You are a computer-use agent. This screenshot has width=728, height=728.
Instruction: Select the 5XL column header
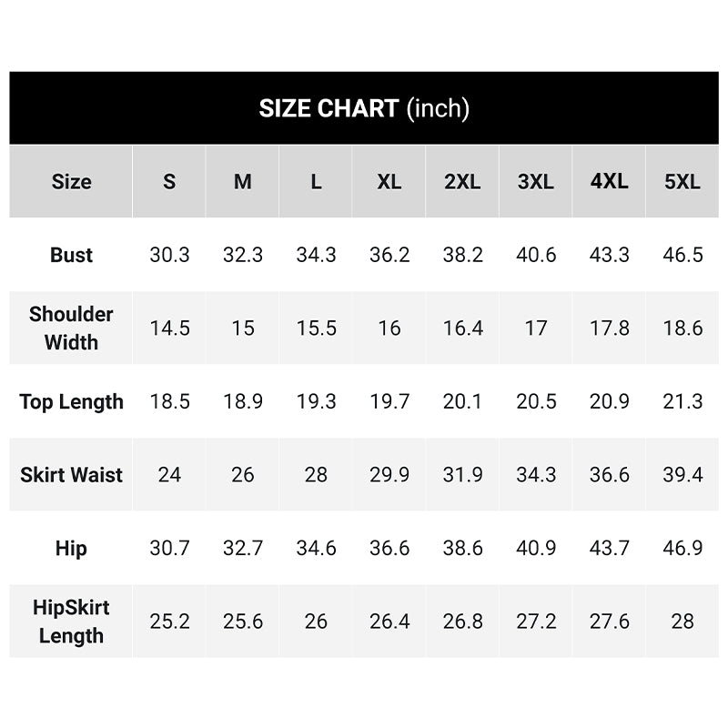(682, 181)
